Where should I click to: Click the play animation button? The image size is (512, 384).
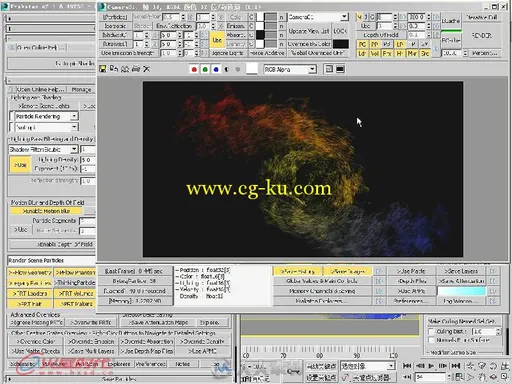click(x=431, y=366)
